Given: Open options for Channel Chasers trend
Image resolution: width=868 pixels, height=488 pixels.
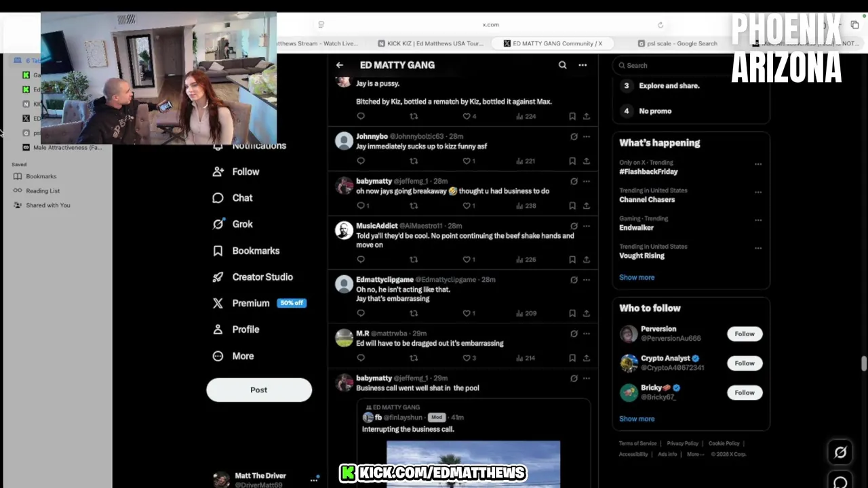Looking at the screenshot, I should pos(758,192).
